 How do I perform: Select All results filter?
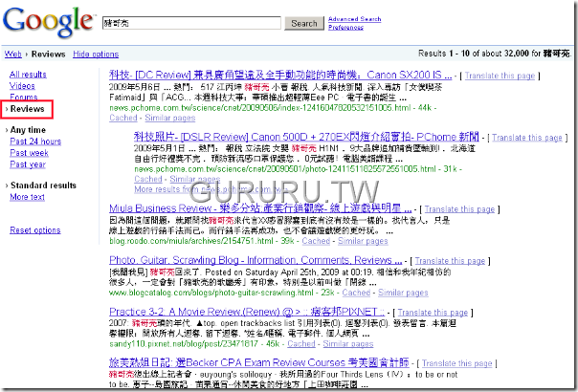(28, 75)
